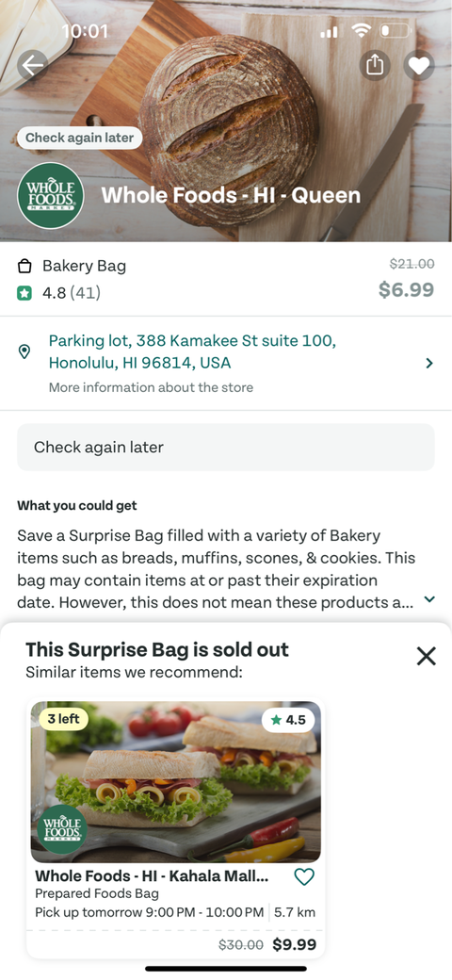Tap the '3 left' badge
The height and width of the screenshot is (980, 452).
pyautogui.click(x=64, y=719)
